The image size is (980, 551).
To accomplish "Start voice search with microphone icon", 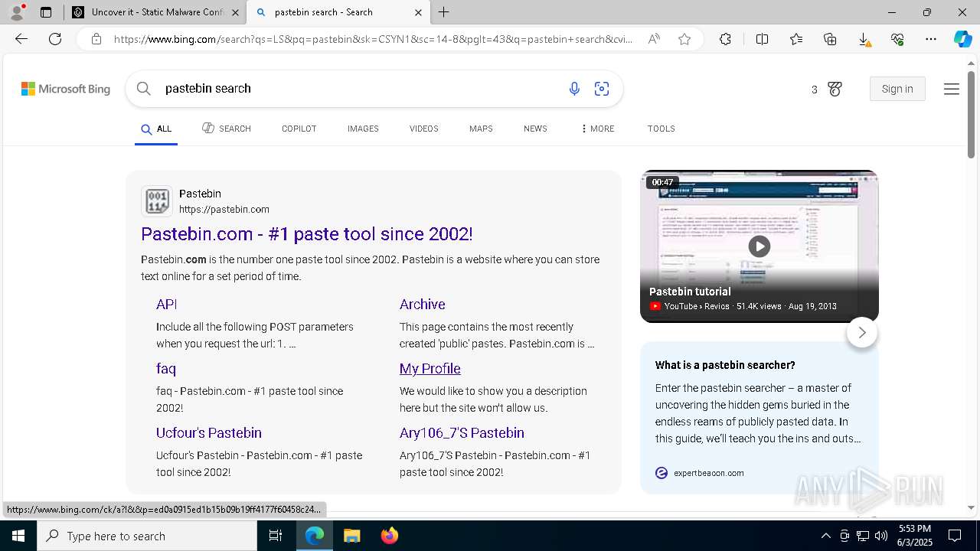I will tap(574, 89).
